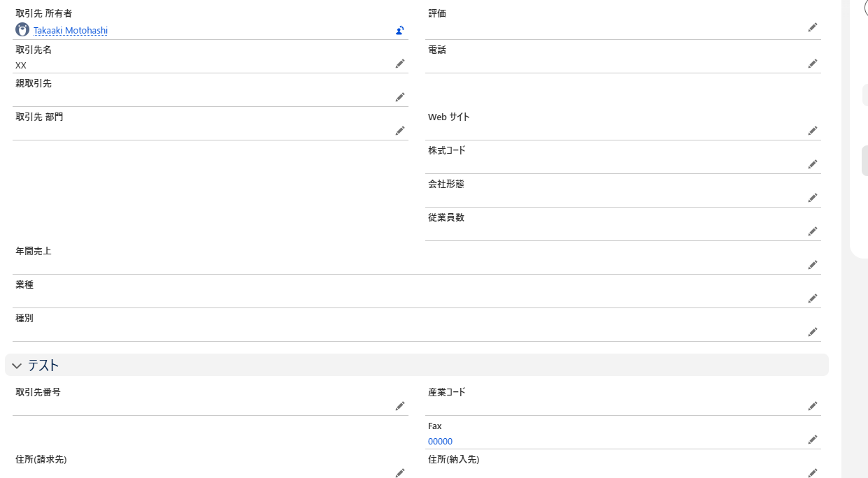
Task: Click the 産業コード label text
Action: click(x=447, y=392)
